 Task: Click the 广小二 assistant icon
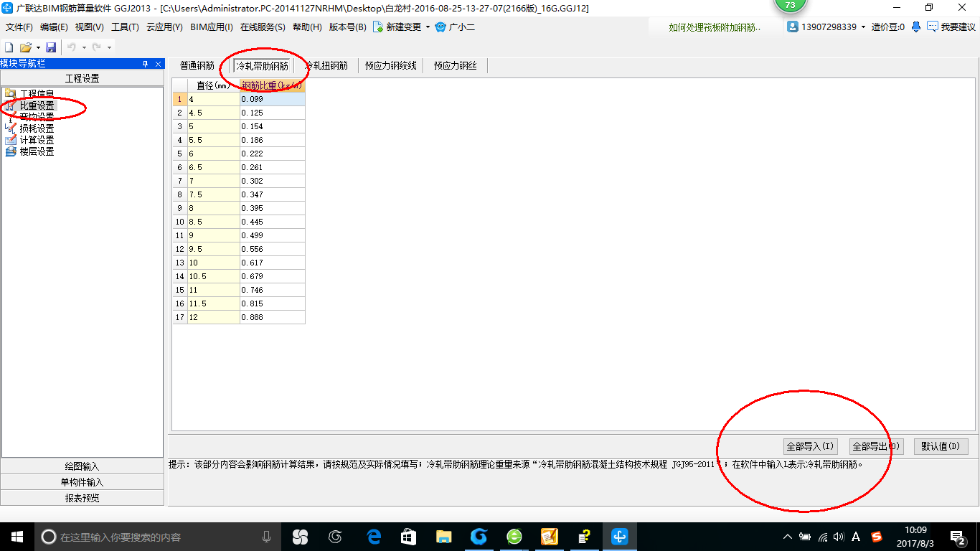[x=440, y=27]
